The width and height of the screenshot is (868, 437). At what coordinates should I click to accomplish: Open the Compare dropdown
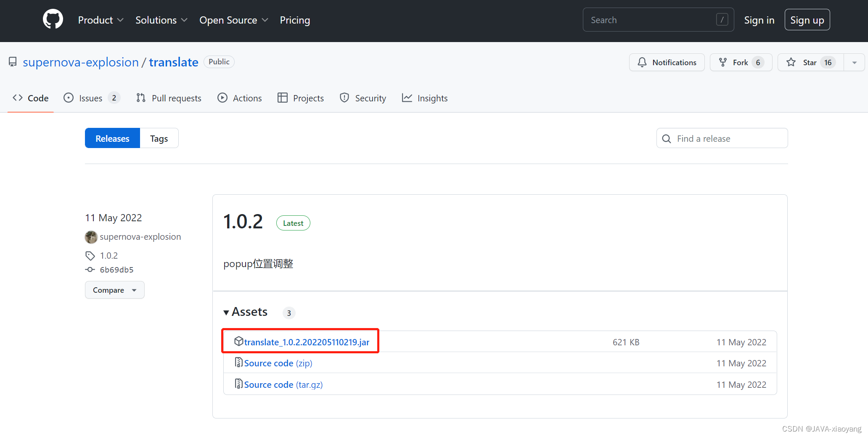[x=115, y=290]
